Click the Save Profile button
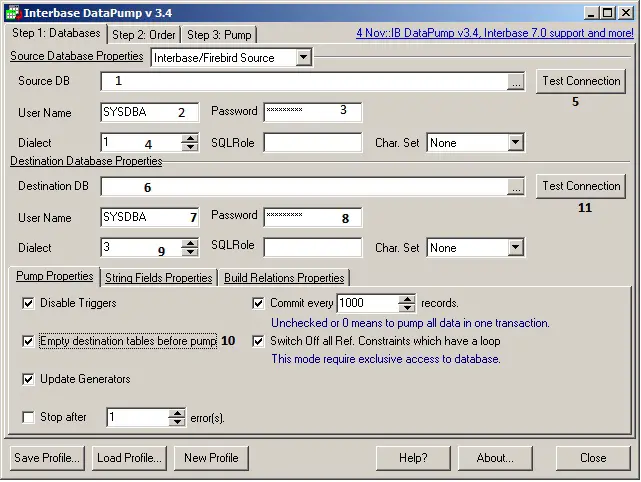Viewport: 641px width, 482px height. [x=47, y=458]
